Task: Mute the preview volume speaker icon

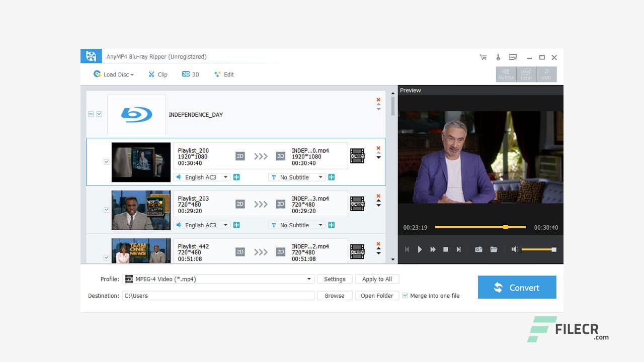Action: [x=514, y=249]
